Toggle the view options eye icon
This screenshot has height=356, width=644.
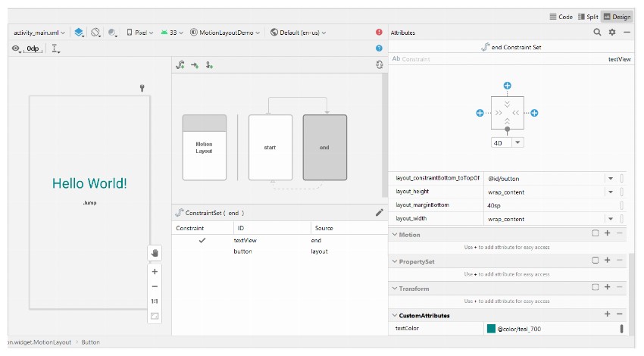click(x=16, y=48)
